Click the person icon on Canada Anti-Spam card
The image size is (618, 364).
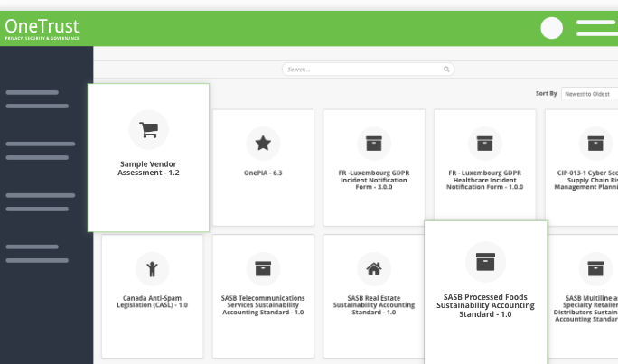pyautogui.click(x=152, y=269)
